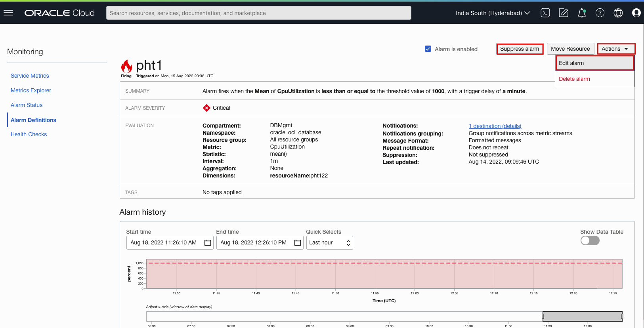Open the help question mark icon

(600, 13)
